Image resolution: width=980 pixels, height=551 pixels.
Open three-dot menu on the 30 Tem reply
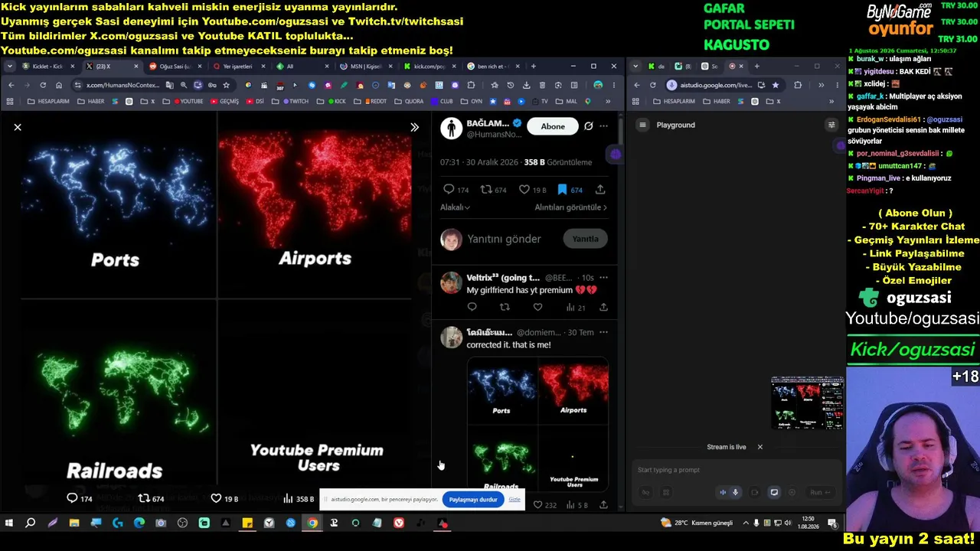tap(603, 332)
